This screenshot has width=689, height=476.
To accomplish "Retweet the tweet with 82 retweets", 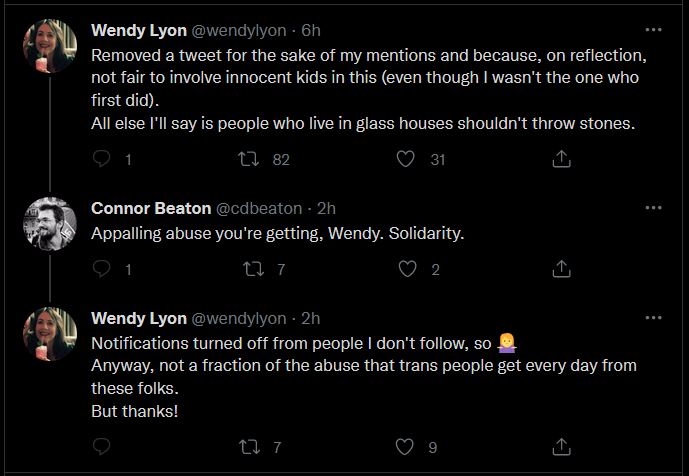I will click(253, 158).
